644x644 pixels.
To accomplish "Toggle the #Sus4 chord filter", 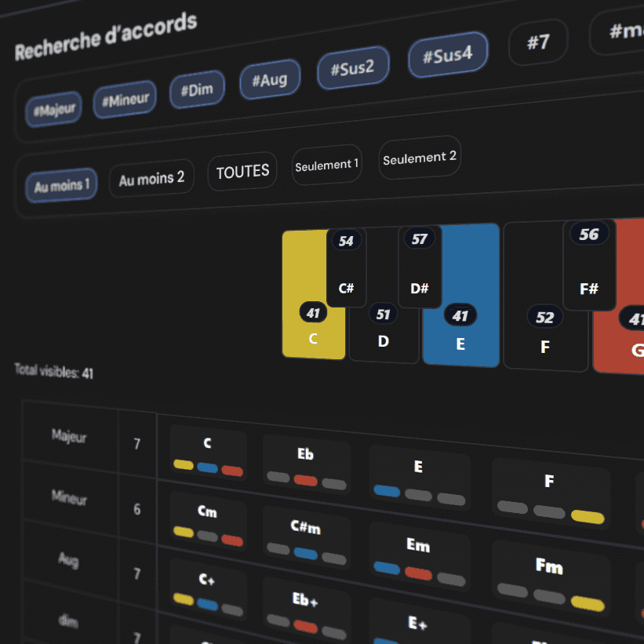I will click(x=448, y=56).
